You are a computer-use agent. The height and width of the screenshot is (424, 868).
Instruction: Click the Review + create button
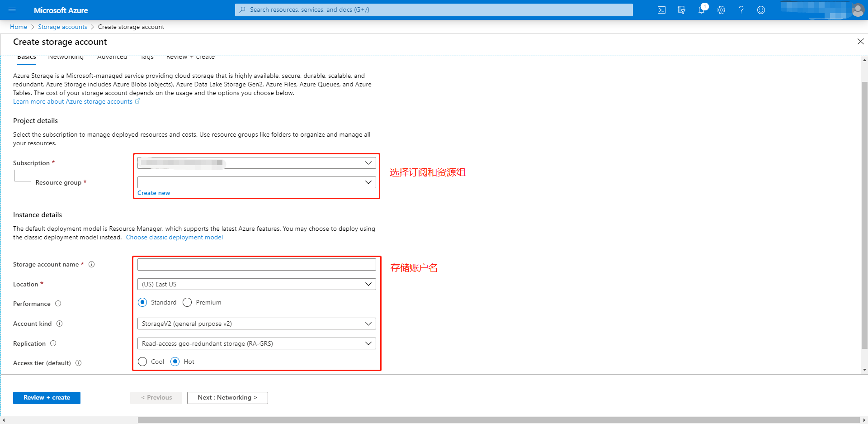[x=47, y=398]
